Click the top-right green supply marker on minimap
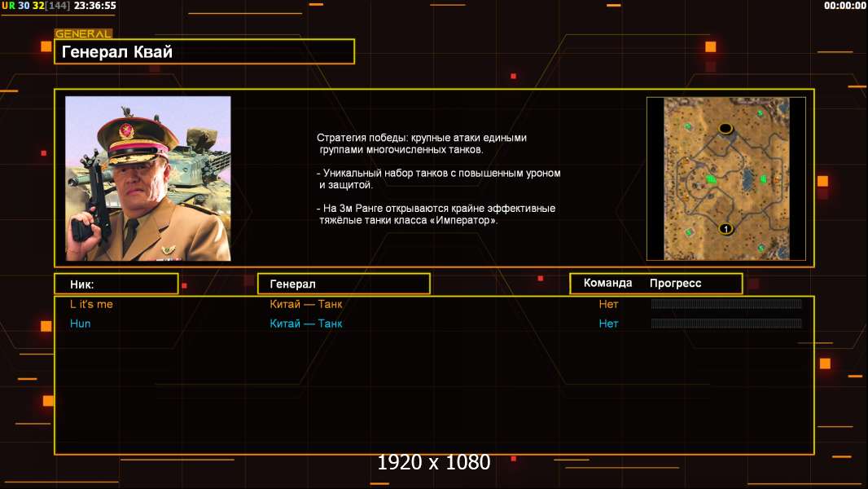The height and width of the screenshot is (489, 868). (x=761, y=113)
